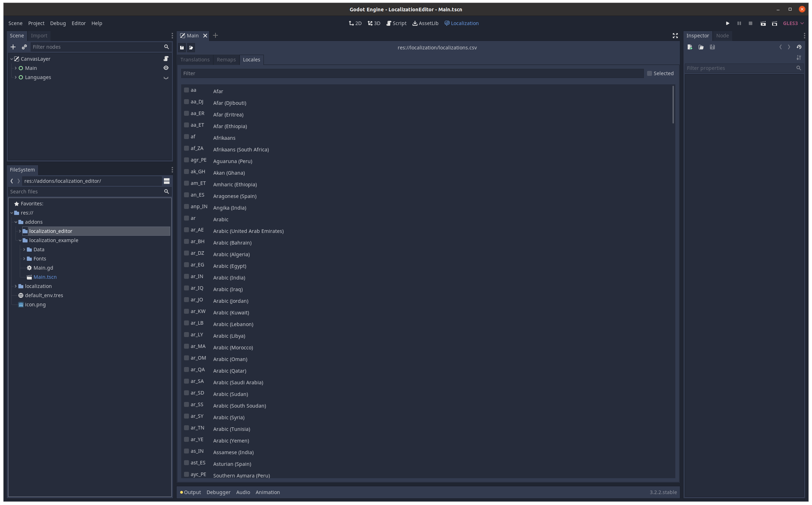Click the Add Node plus icon
This screenshot has height=505, width=812.
(x=13, y=47)
